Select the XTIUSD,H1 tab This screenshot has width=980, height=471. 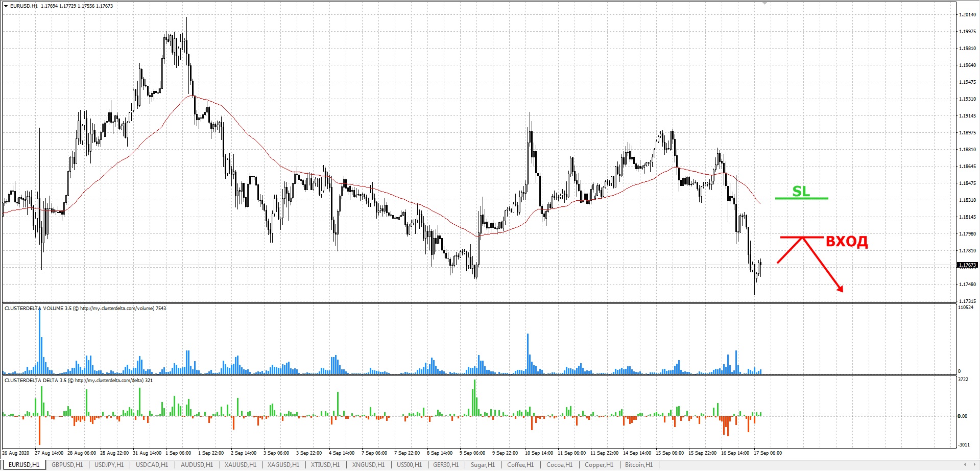coord(325,465)
